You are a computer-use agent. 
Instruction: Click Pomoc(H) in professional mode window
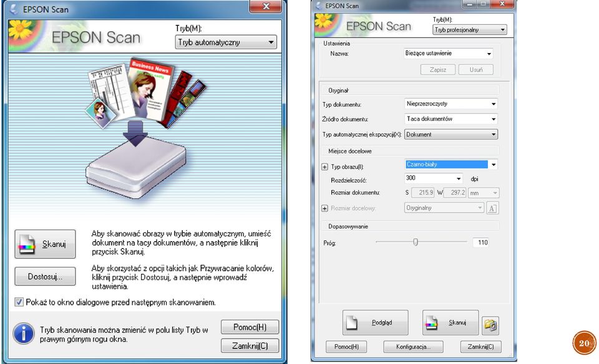click(346, 347)
